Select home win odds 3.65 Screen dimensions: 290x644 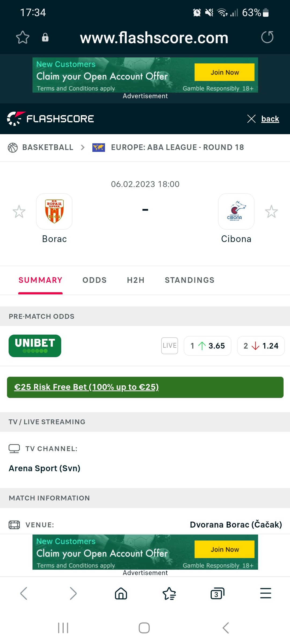pyautogui.click(x=208, y=346)
